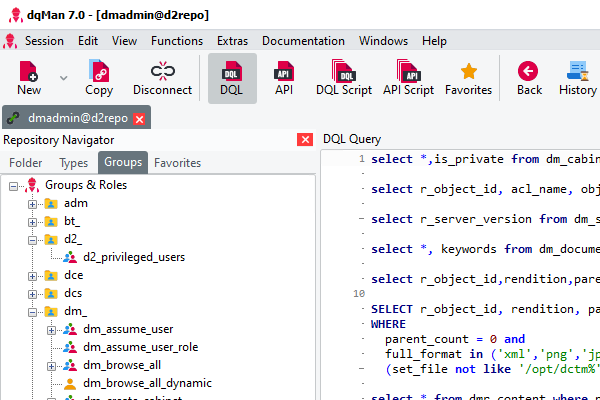Open the dropdown arrow beside New
Image resolution: width=600 pixels, height=400 pixels.
pyautogui.click(x=64, y=78)
